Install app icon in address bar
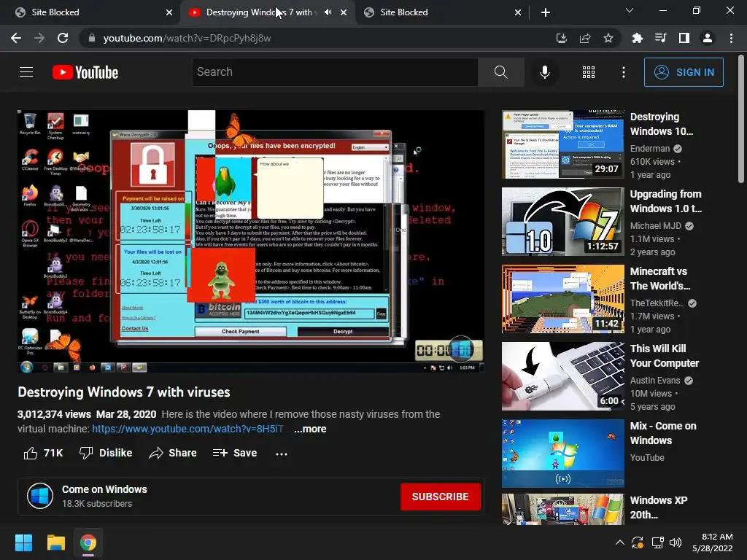The height and width of the screenshot is (560, 747). [x=562, y=38]
